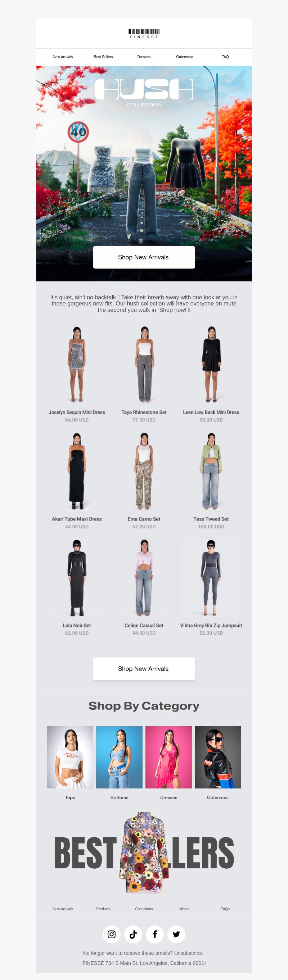
Task: Select the pink Dresses category image
Action: 169,757
